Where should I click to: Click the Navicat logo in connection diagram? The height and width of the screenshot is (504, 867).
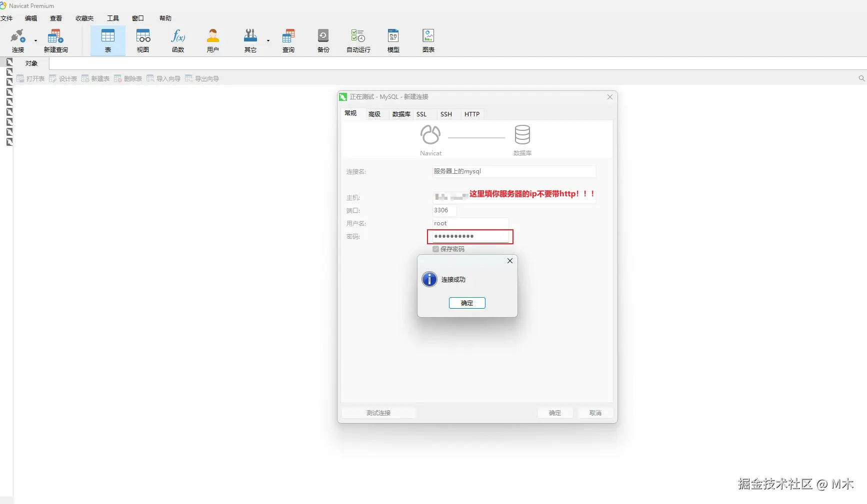pyautogui.click(x=430, y=134)
